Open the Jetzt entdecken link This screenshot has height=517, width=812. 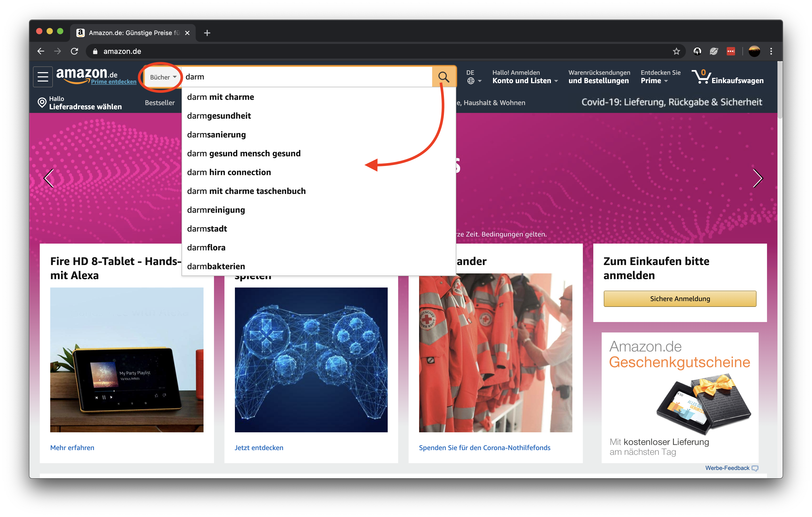[x=259, y=447]
